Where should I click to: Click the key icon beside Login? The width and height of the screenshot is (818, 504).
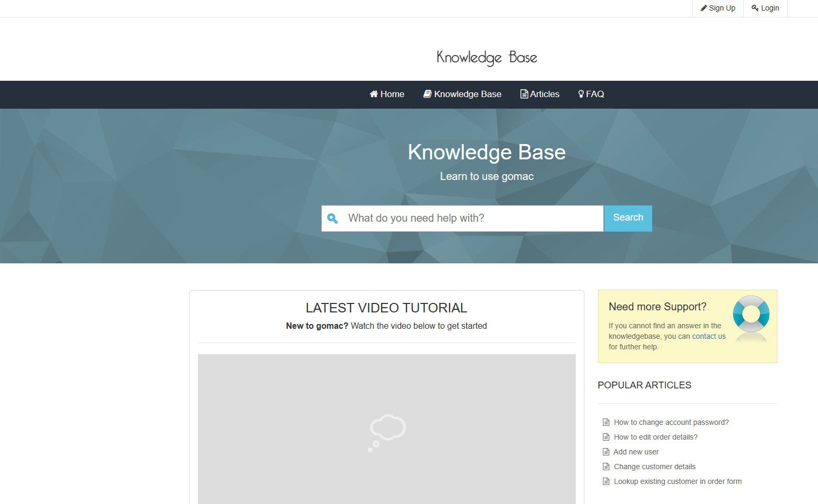click(x=755, y=8)
